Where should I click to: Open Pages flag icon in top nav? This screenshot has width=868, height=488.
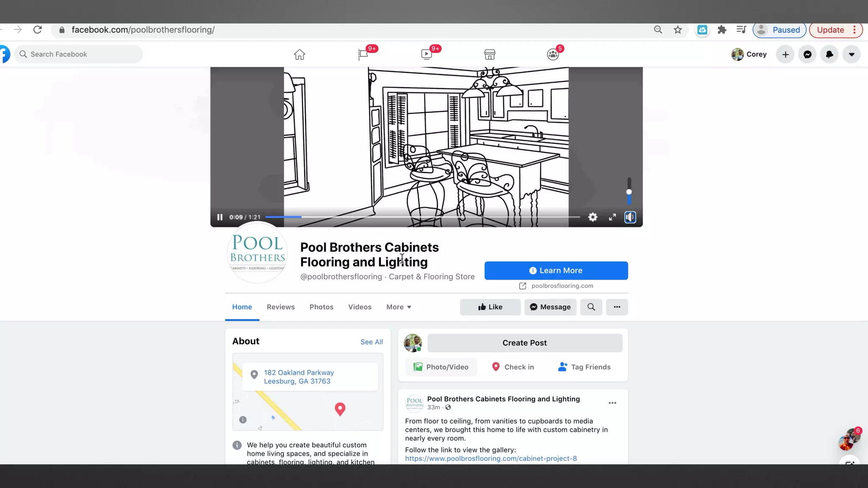click(x=363, y=54)
